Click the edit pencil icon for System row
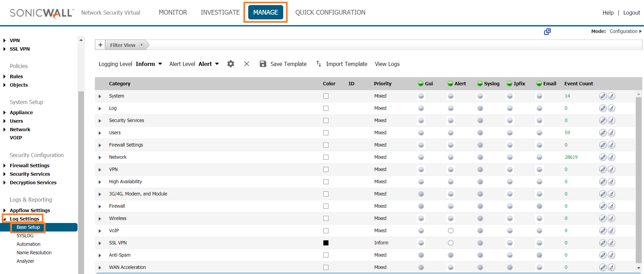This screenshot has width=644, height=274. (x=603, y=96)
